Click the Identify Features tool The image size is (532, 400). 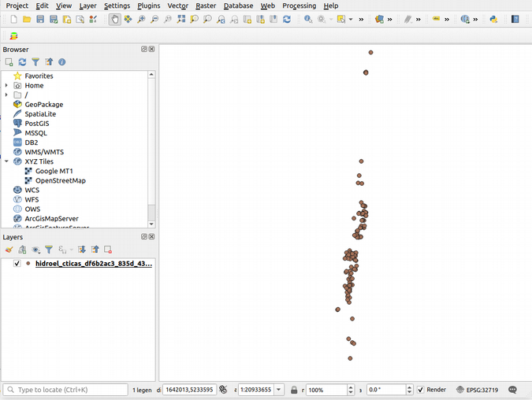point(308,19)
